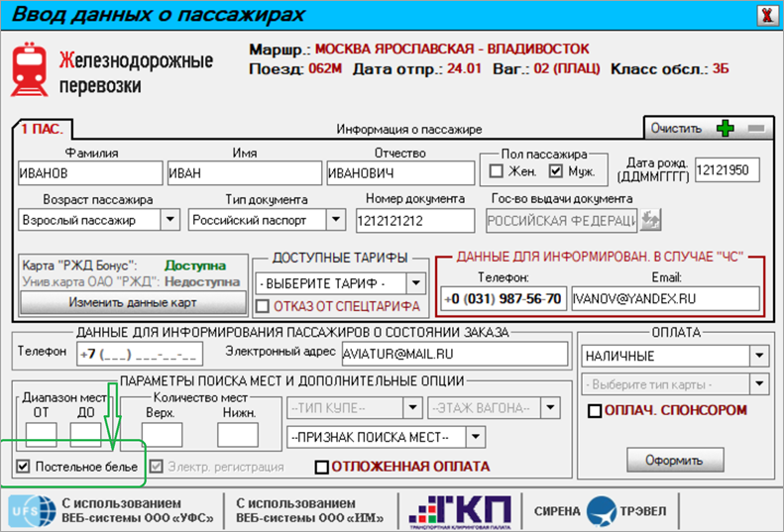Click the document number field 1212121212
Screen dimensions: 784x532
(x=415, y=221)
